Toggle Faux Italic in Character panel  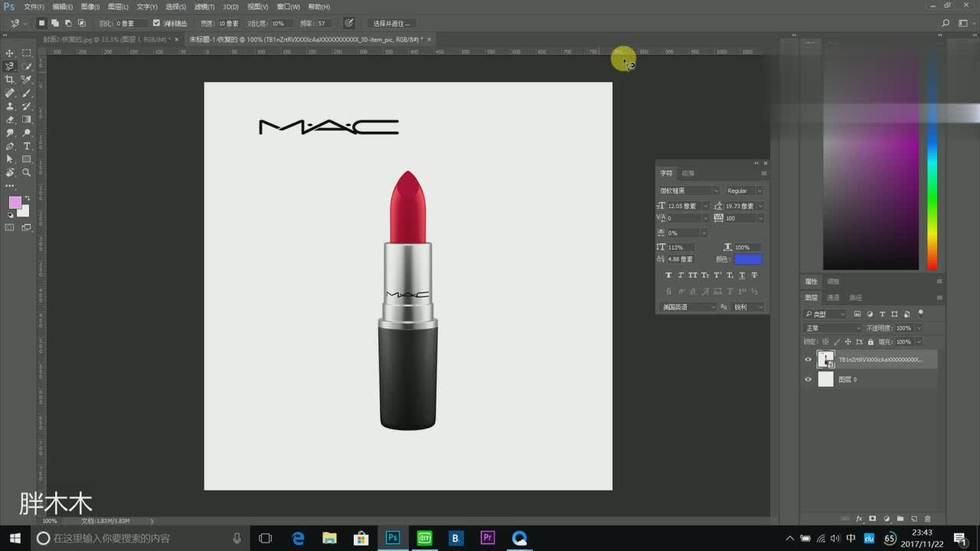coord(681,275)
